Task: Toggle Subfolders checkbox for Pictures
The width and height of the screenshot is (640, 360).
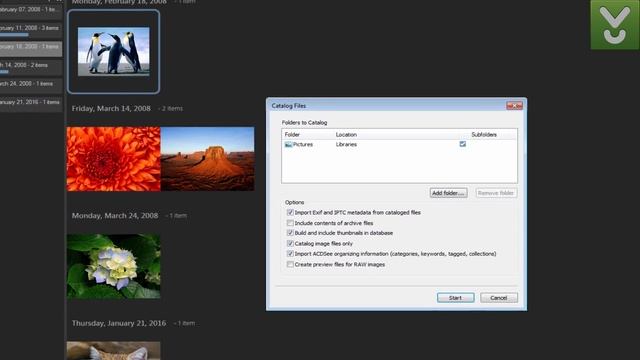Action: pyautogui.click(x=462, y=144)
